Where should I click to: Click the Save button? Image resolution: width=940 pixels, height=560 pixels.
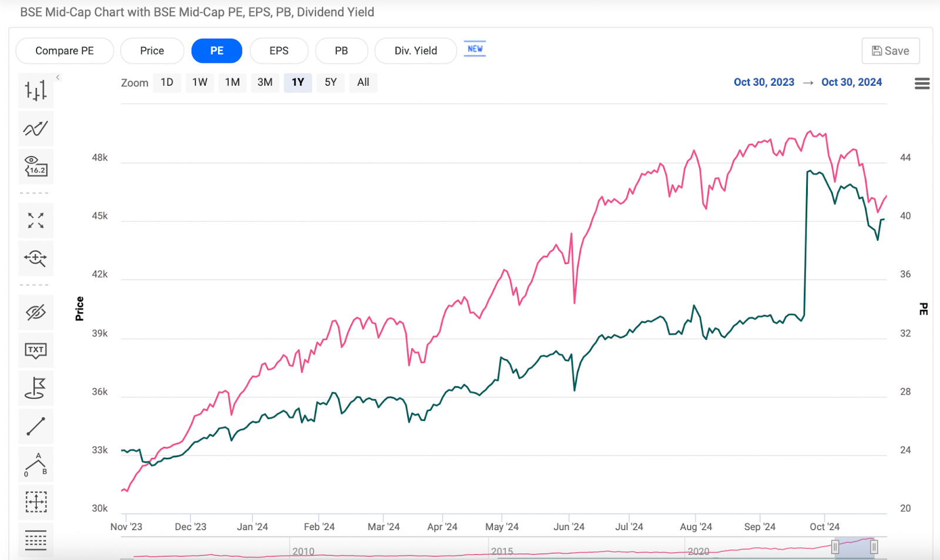pyautogui.click(x=891, y=51)
